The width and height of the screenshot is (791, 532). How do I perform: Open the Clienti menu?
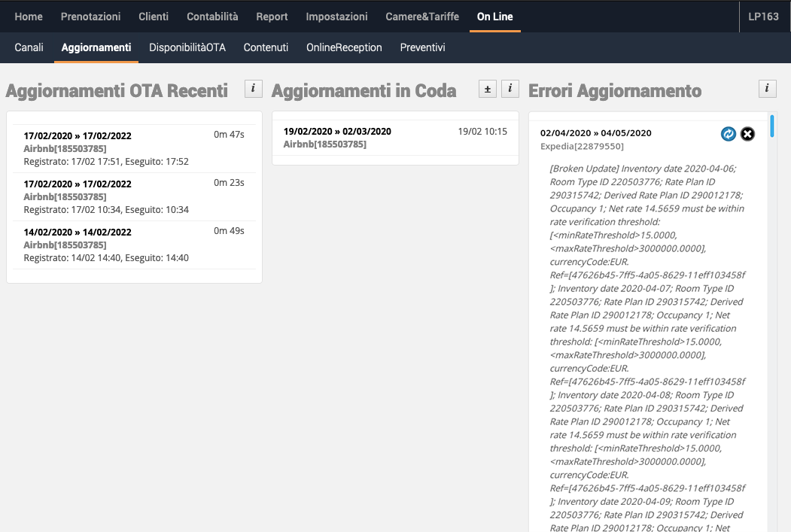154,17
